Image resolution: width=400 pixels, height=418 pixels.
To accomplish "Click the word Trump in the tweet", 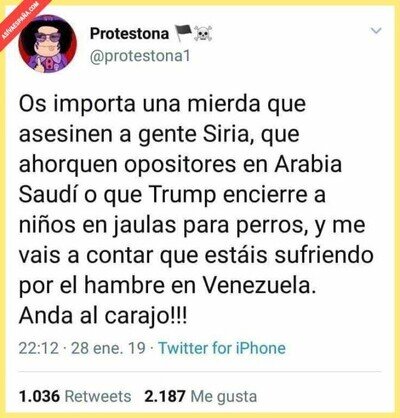I will [182, 196].
